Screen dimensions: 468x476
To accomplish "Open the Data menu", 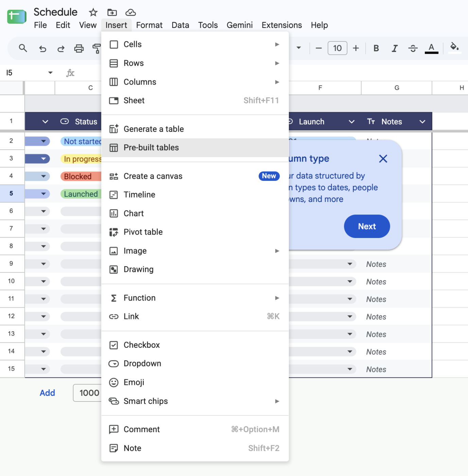I will [180, 25].
